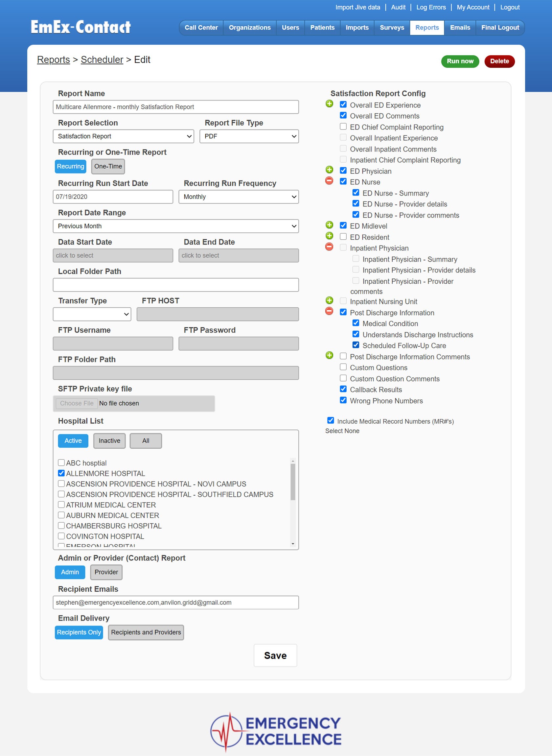Expand Post Discharge Information Comments plus icon
Image resolution: width=552 pixels, height=756 pixels.
pyautogui.click(x=329, y=356)
